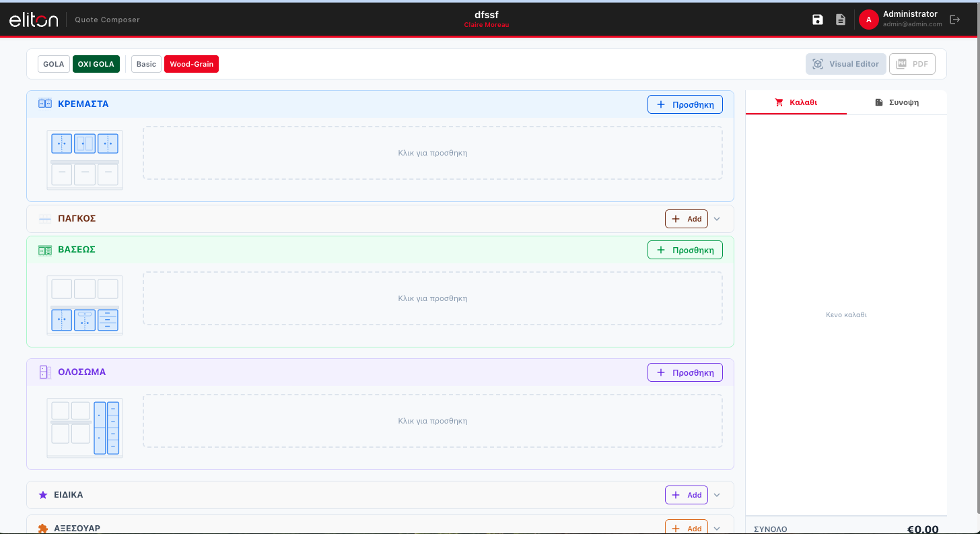Click Add button in ΠΑΓΚΟΣ row

pyautogui.click(x=687, y=219)
